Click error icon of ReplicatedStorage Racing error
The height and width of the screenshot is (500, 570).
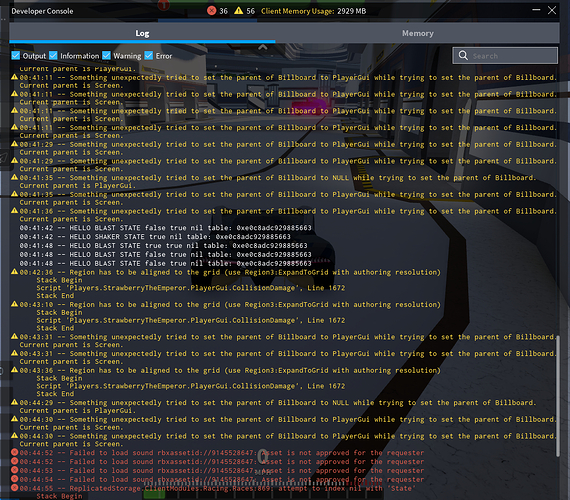[x=15, y=488]
